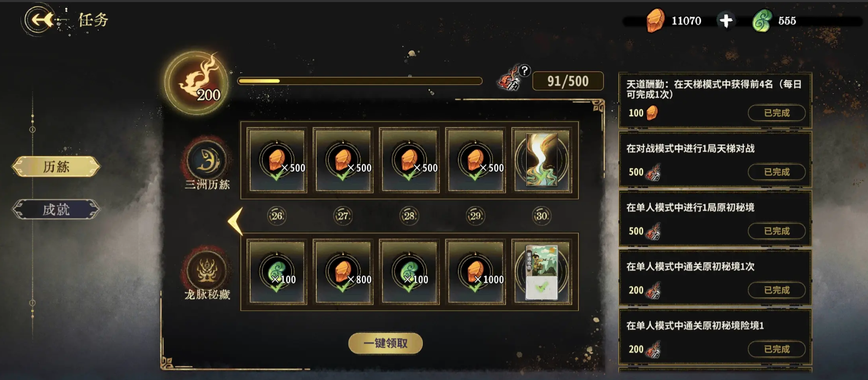Switch to the 历练 tab
The width and height of the screenshot is (868, 380).
(x=56, y=166)
